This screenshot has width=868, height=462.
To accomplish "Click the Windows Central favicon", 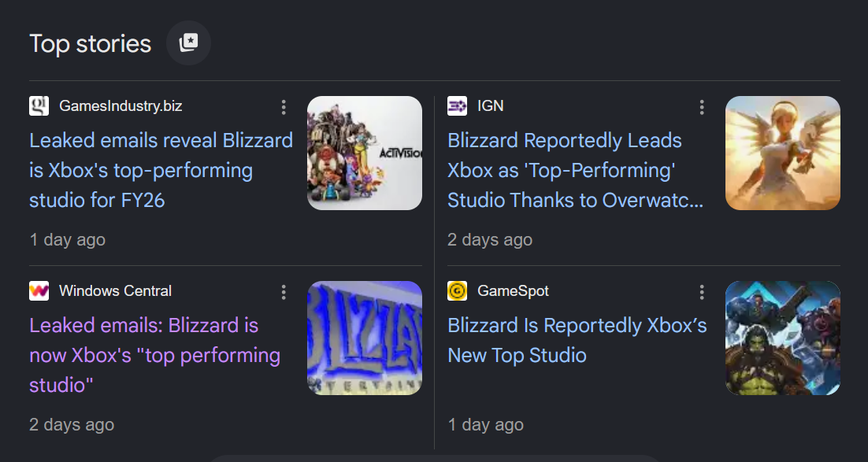I will pyautogui.click(x=39, y=290).
